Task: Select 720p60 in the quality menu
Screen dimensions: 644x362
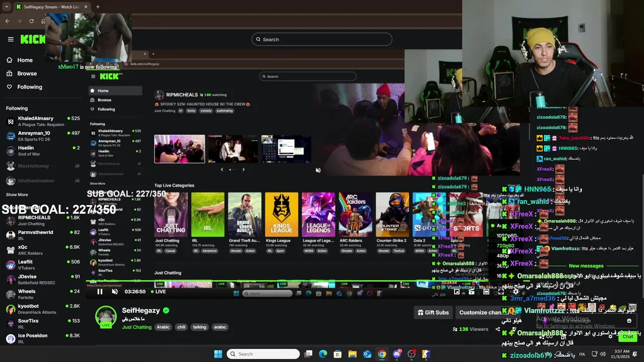Action: coord(506,246)
